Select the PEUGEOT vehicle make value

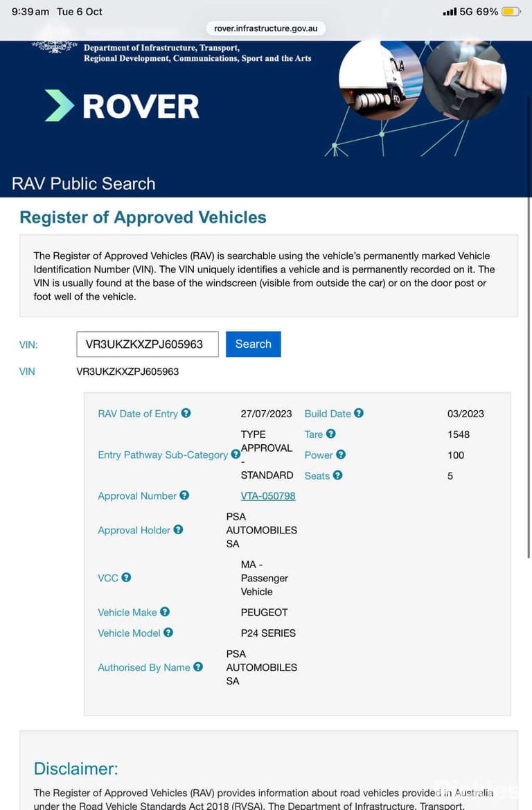click(265, 612)
